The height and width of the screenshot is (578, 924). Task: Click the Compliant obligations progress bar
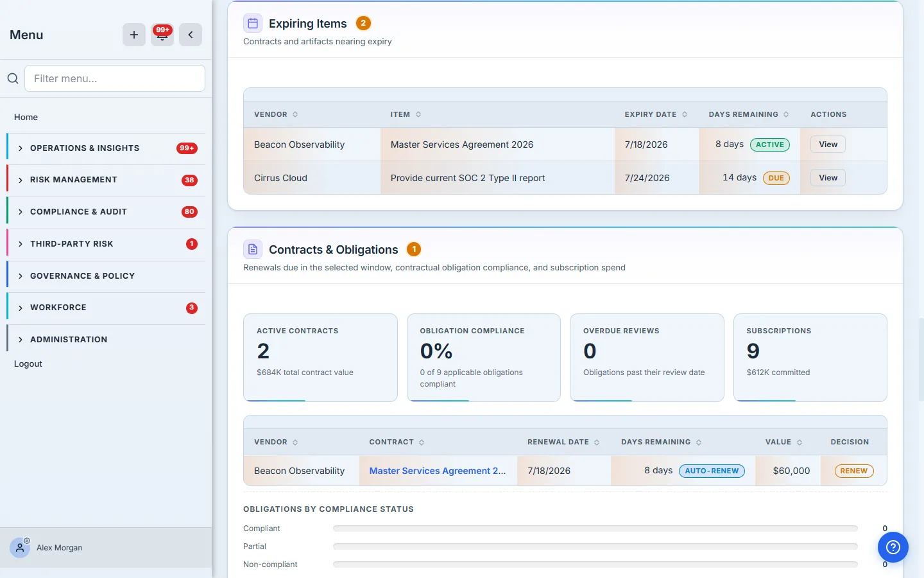595,529
